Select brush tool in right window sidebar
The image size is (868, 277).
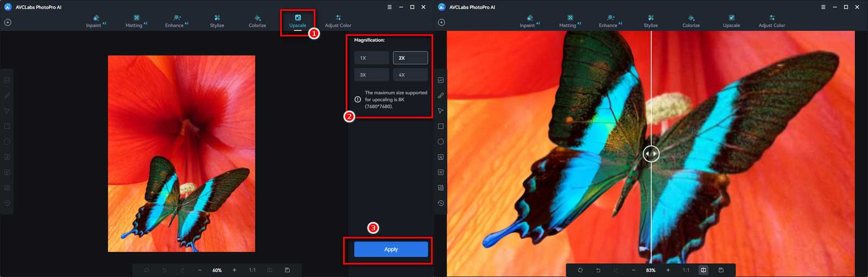click(x=441, y=96)
